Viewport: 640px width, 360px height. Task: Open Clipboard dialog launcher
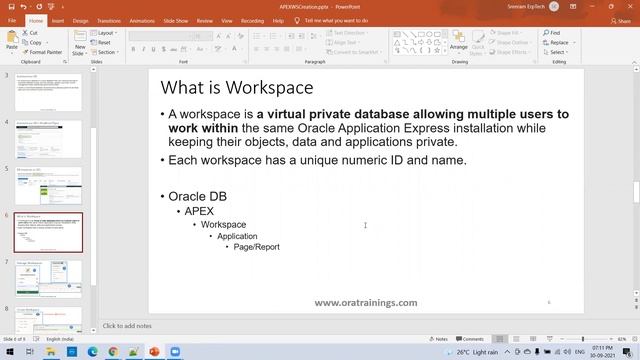(x=64, y=62)
